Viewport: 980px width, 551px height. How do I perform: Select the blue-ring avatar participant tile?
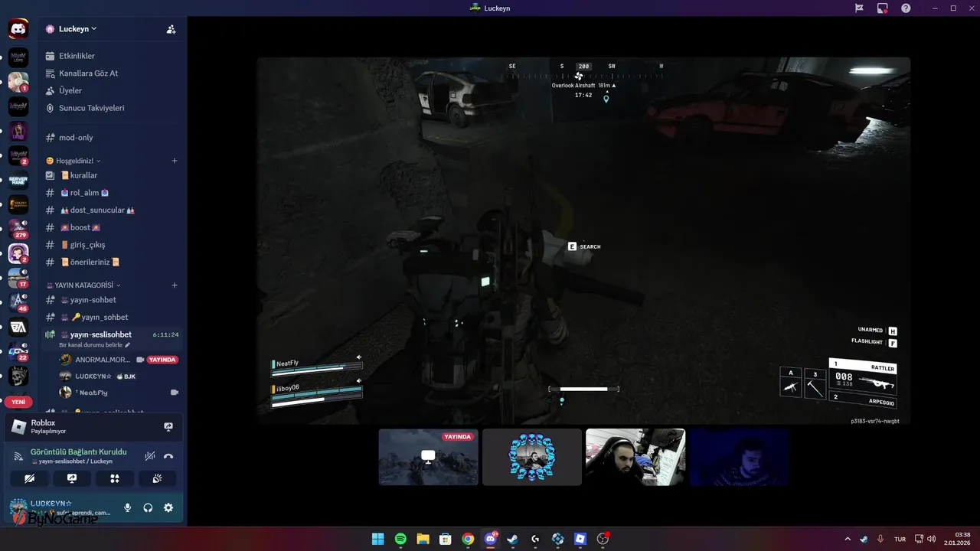[x=531, y=457]
